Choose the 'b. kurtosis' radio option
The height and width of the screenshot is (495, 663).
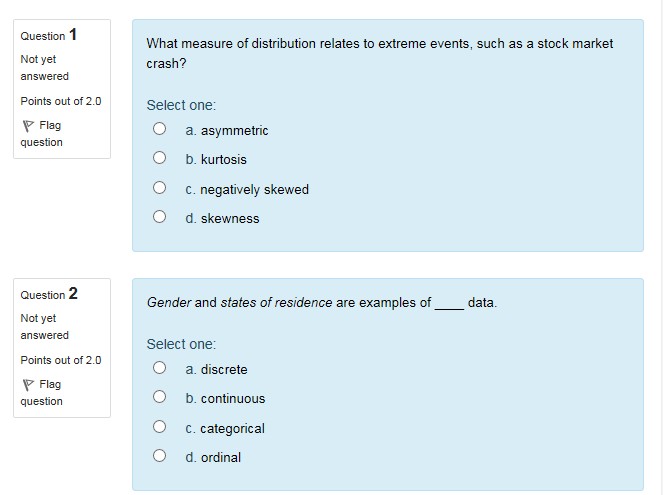pos(159,158)
